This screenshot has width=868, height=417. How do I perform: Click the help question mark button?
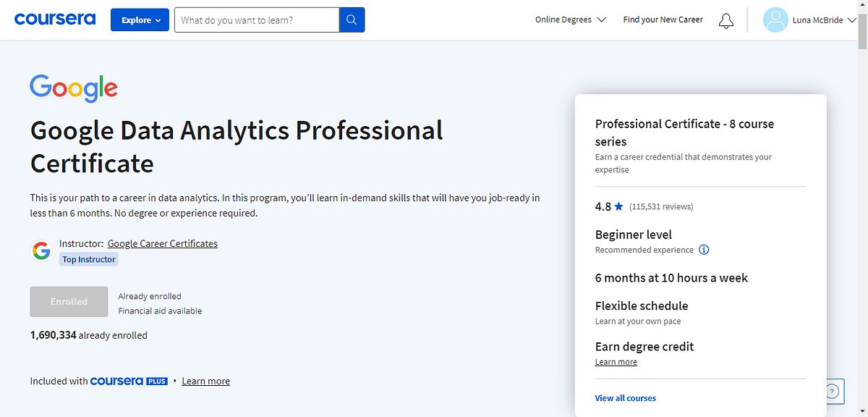click(832, 391)
